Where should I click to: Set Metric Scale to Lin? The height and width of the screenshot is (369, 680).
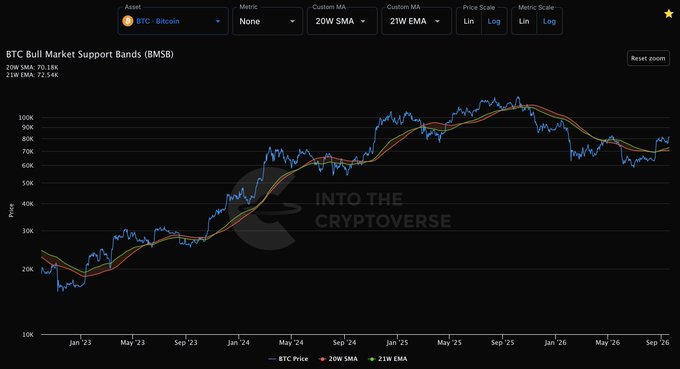(524, 21)
